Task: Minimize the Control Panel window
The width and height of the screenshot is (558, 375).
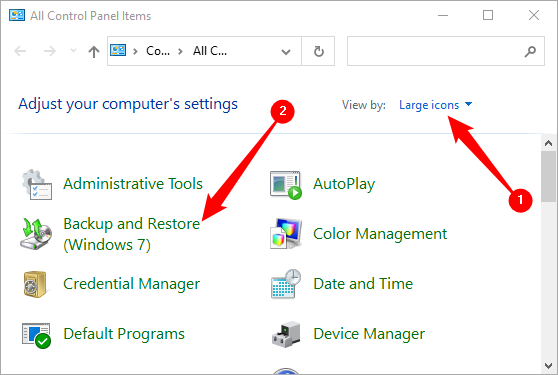Action: click(443, 15)
